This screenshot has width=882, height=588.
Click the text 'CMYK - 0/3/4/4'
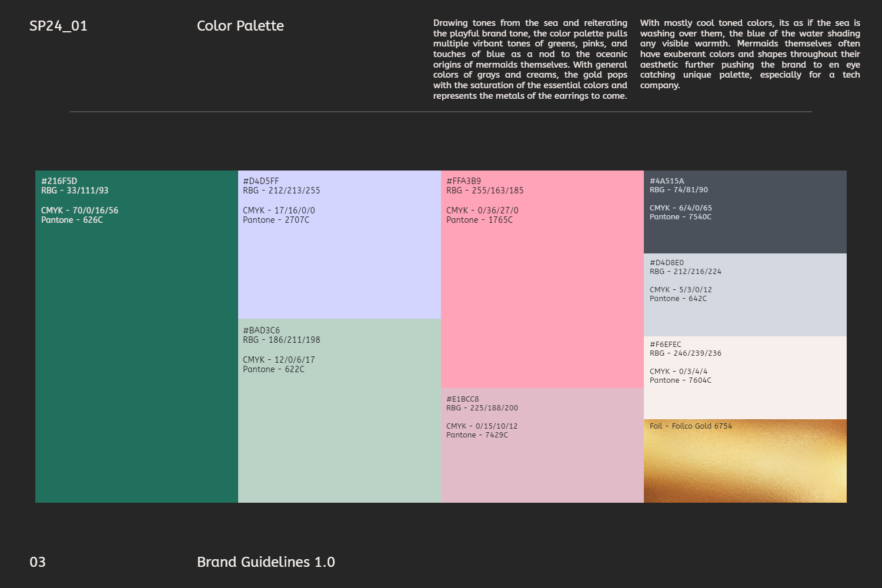[679, 372]
